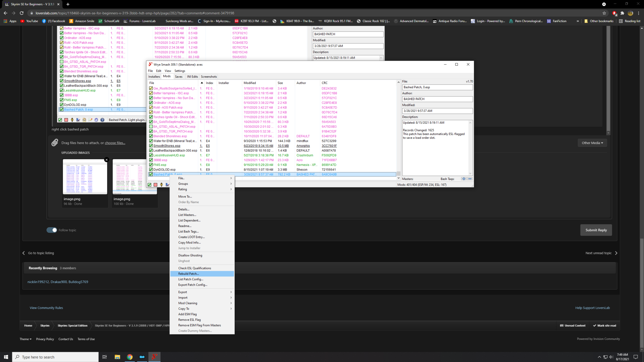Bookmark this page with the star icon
Screen dimensions: 644x362
click(604, 13)
